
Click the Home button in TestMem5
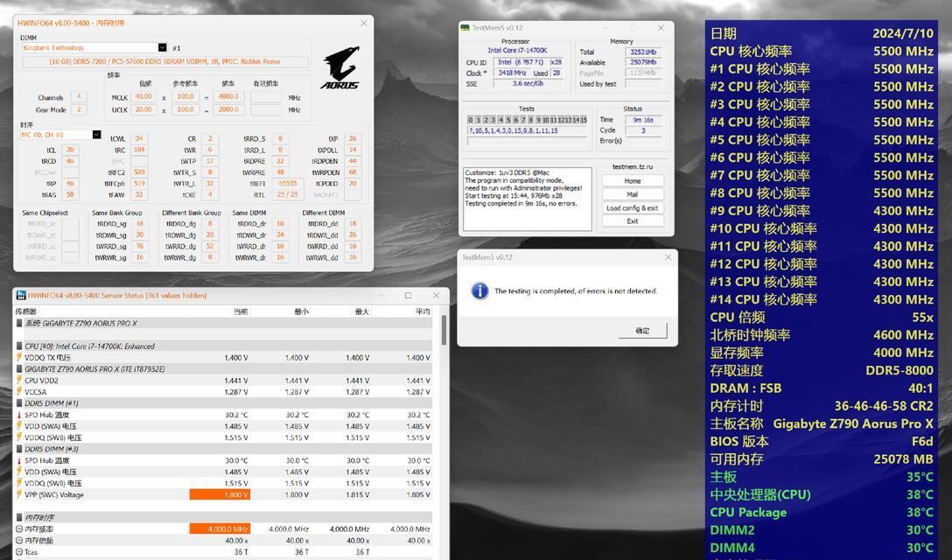coord(632,181)
